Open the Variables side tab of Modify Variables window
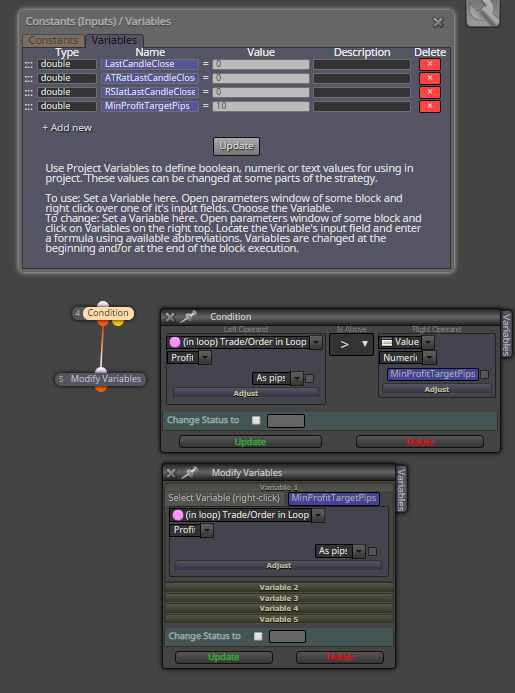This screenshot has height=693, width=515. click(401, 489)
